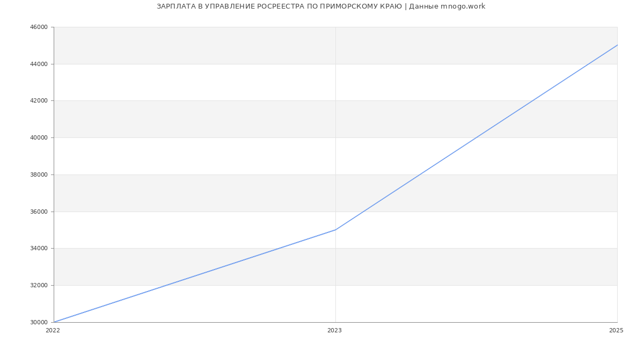This screenshot has width=644, height=349.
Task: Select the 40000 y-axis label
Action: tap(39, 137)
